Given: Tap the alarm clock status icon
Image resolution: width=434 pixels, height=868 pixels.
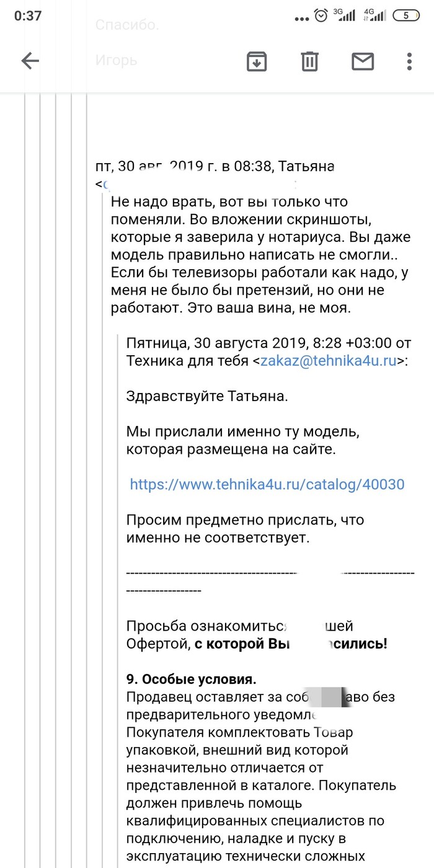Looking at the screenshot, I should point(321,15).
